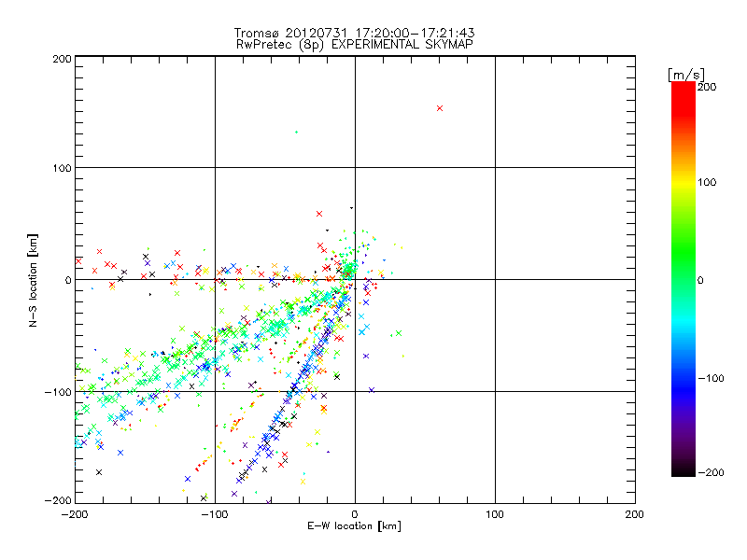Click the x-axis tick label 200 at right
The image size is (747, 560).
(x=634, y=513)
